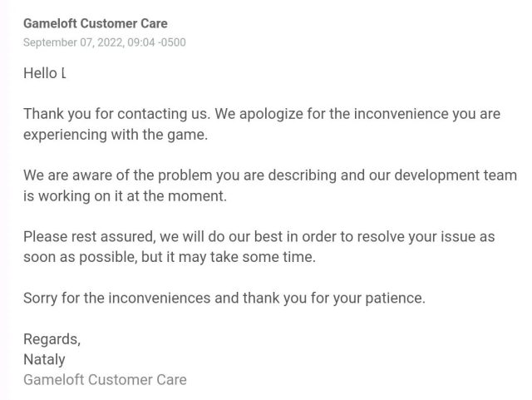Click the gray Gameloft Customer Care signature

point(105,380)
